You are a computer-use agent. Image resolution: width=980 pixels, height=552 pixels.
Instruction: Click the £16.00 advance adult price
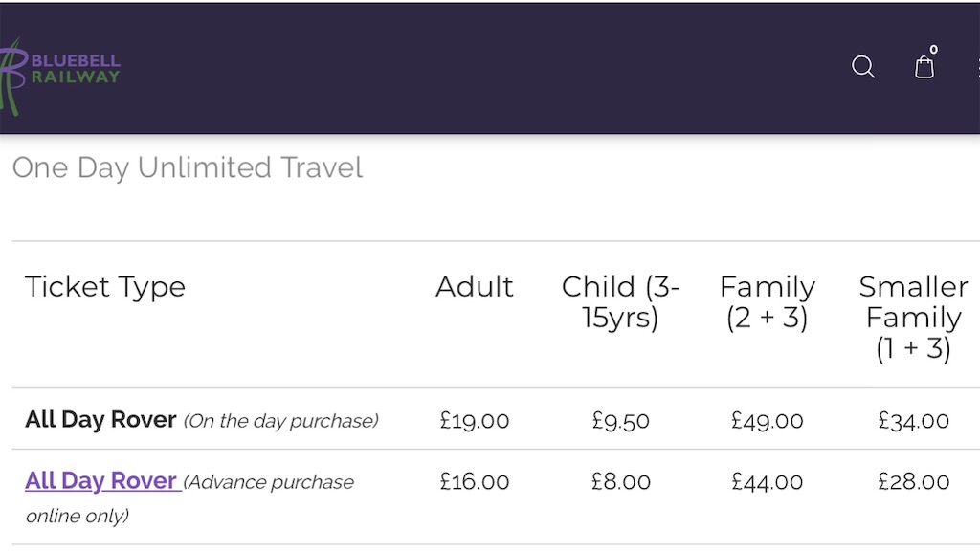pos(475,481)
